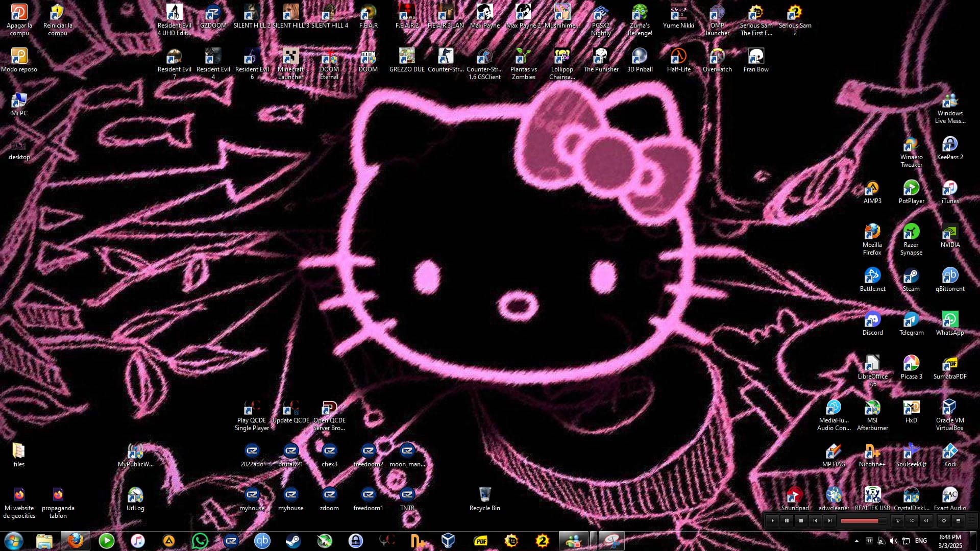Open The Punisher shortcut
980x551 pixels.
(601, 60)
